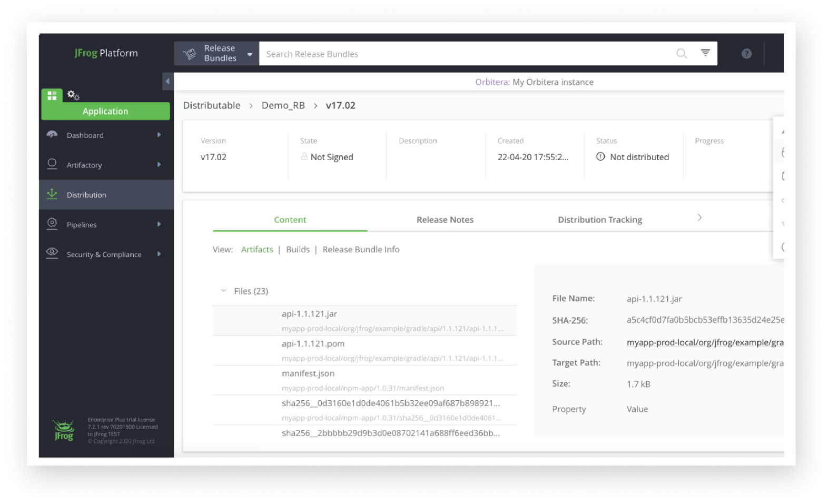Click the Distribution download icon

point(52,194)
